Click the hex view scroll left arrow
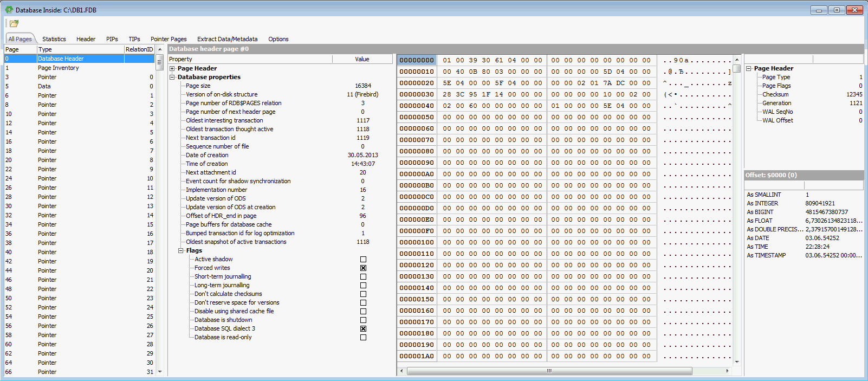Viewport: 868px width, 381px height. tap(401, 371)
